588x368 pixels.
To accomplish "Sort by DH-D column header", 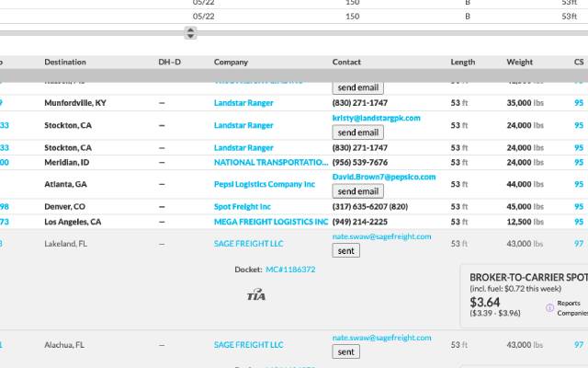I will tap(169, 62).
